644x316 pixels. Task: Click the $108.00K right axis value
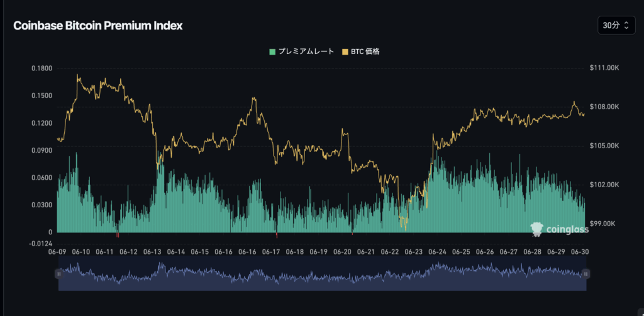(x=604, y=107)
